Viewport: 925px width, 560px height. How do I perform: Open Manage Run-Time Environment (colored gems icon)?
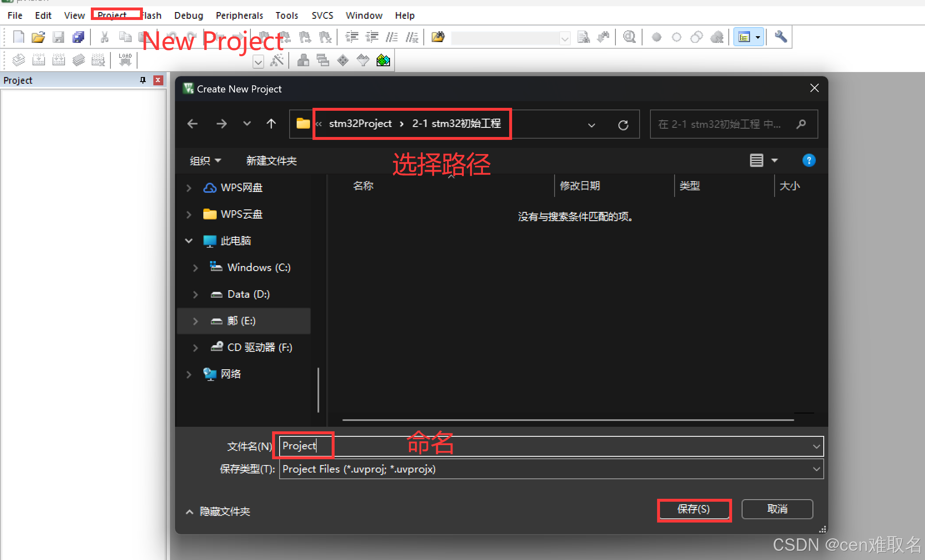tap(383, 61)
